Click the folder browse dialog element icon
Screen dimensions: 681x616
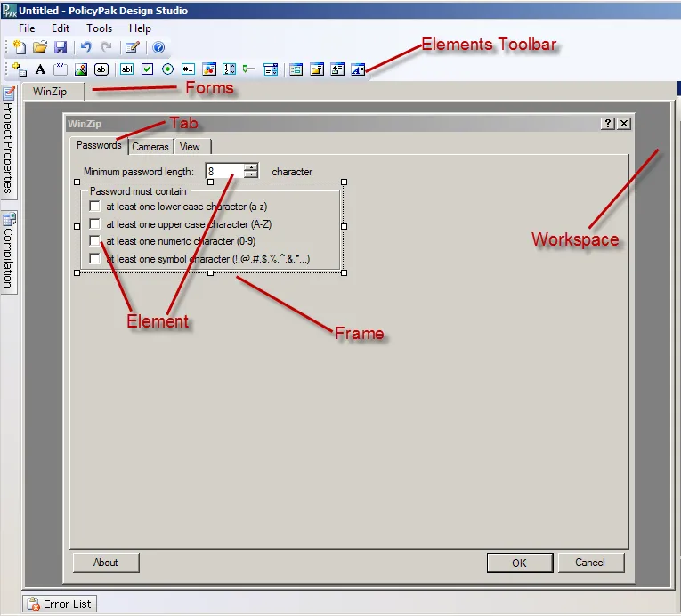(317, 69)
